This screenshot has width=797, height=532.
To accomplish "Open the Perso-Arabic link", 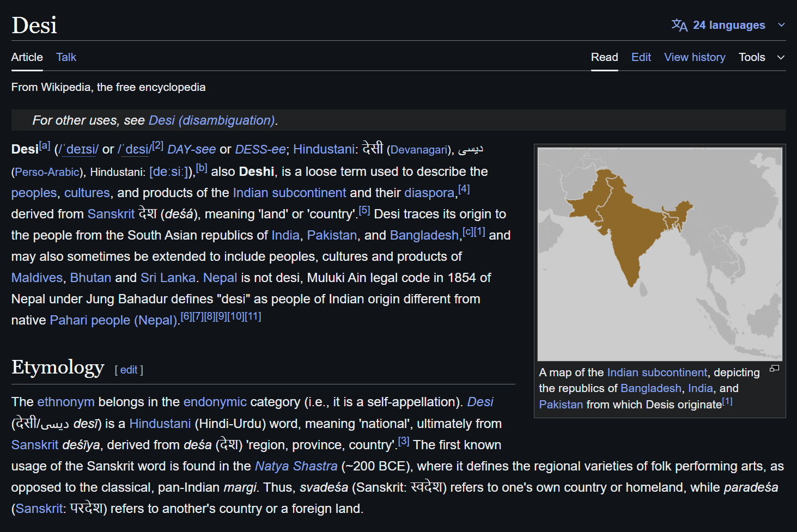I will [x=47, y=172].
